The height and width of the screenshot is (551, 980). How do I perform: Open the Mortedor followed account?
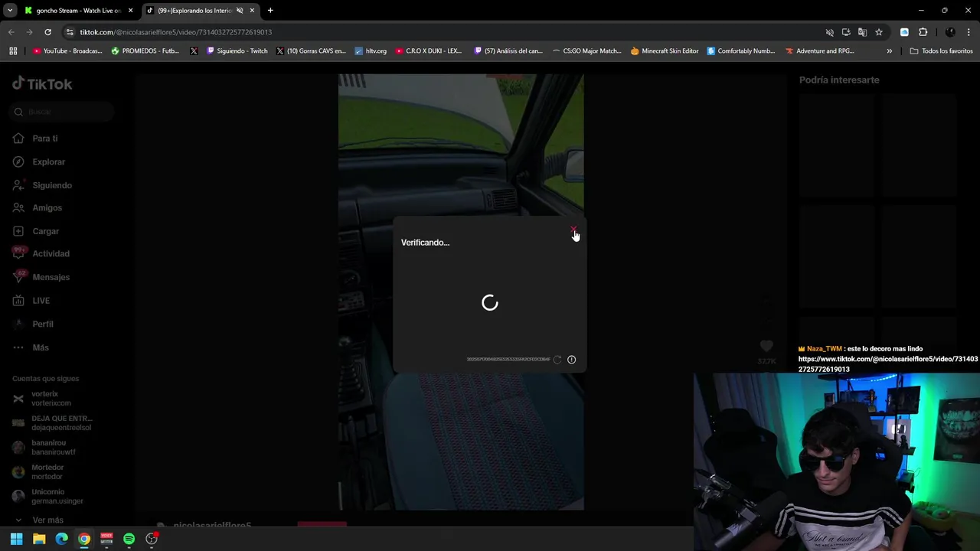click(47, 471)
